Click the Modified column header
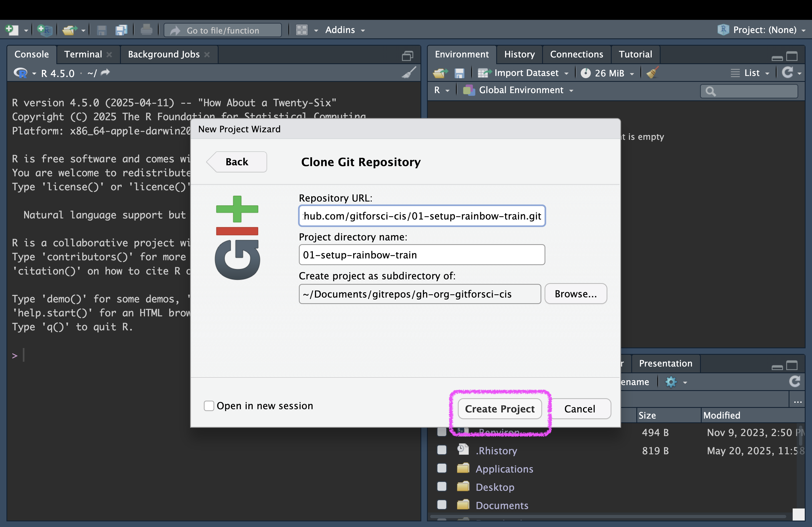The width and height of the screenshot is (812, 527). (752, 415)
